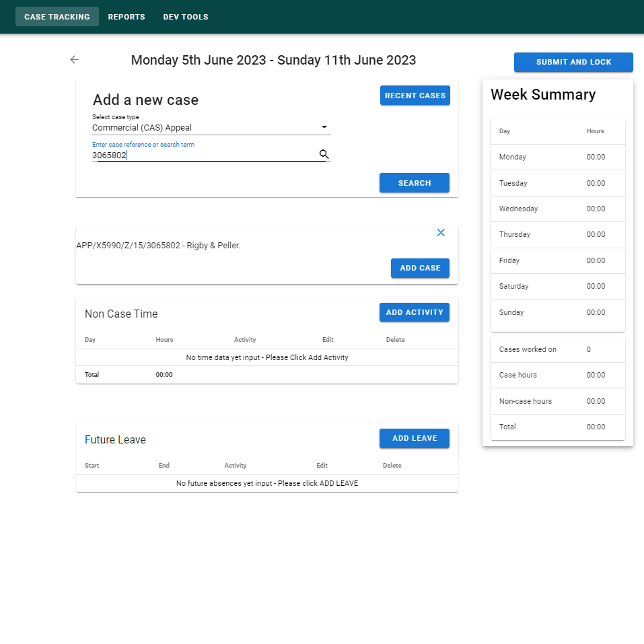Screen dimensions: 644x644
Task: Click 'No time data yet input' message
Action: (267, 358)
